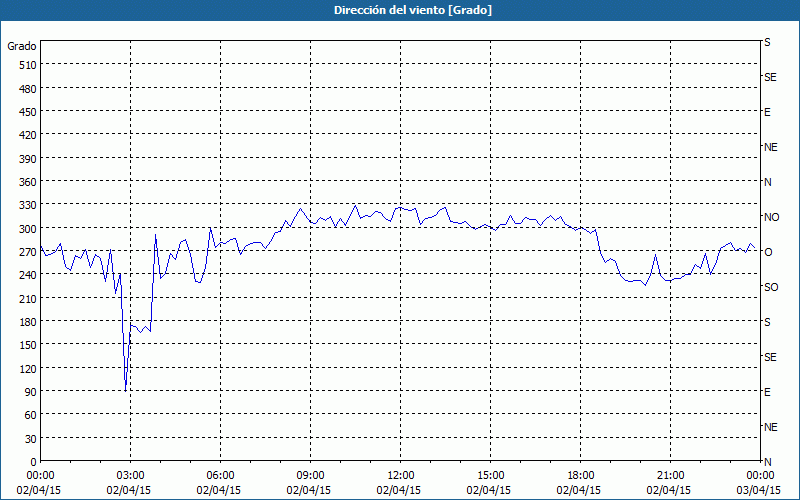The width and height of the screenshot is (800, 500).
Task: Click the 480 value on the degree axis
Action: pos(28,89)
